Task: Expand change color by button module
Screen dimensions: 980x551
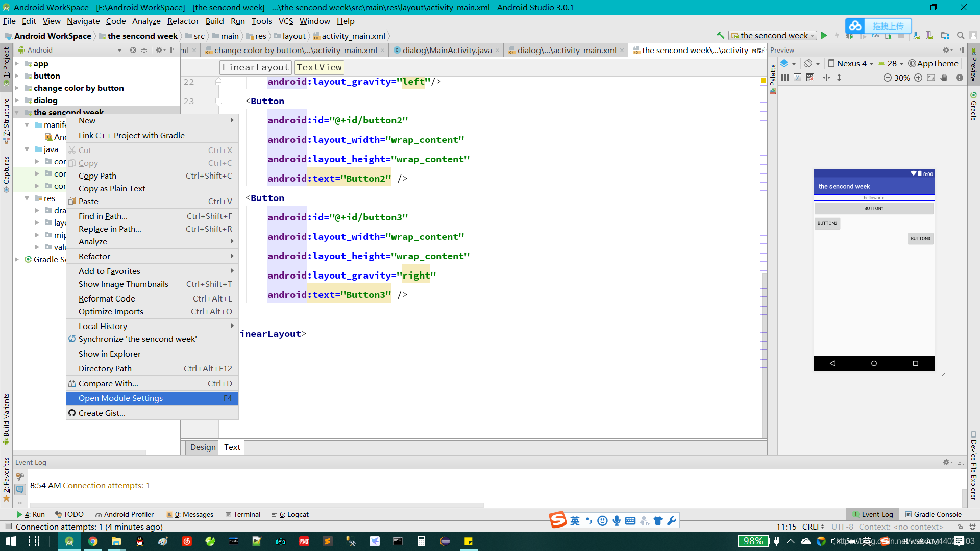Action: pyautogui.click(x=17, y=88)
